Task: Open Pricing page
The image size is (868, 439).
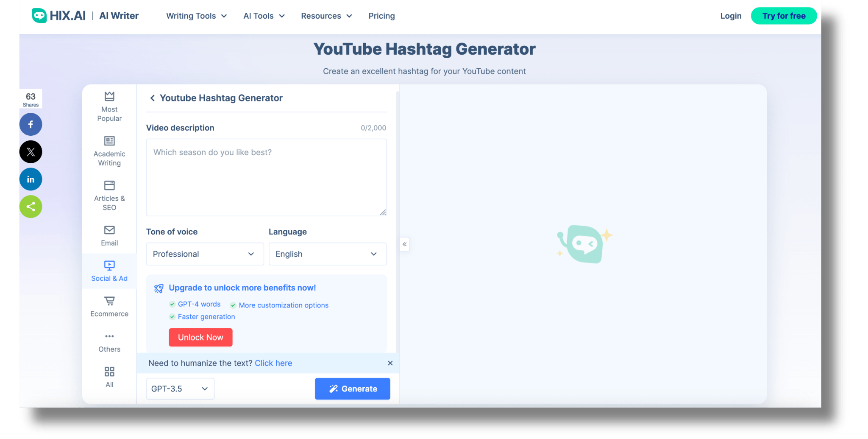Action: [381, 16]
